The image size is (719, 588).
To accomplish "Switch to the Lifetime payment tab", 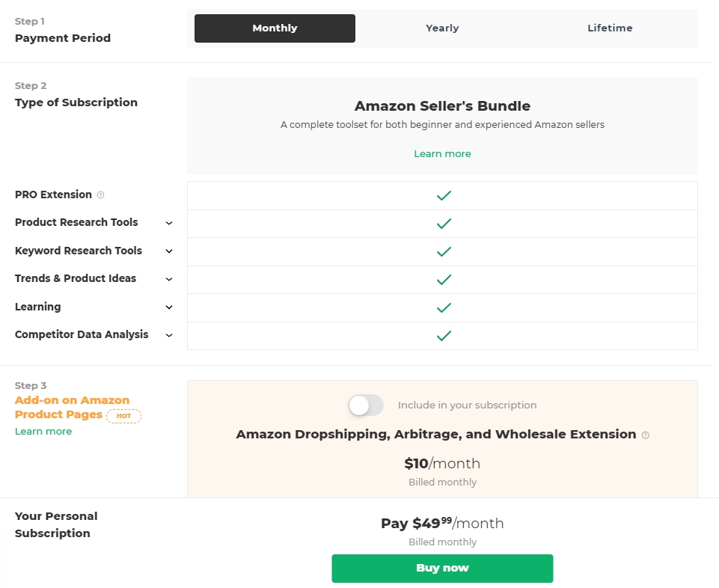I will (x=610, y=28).
